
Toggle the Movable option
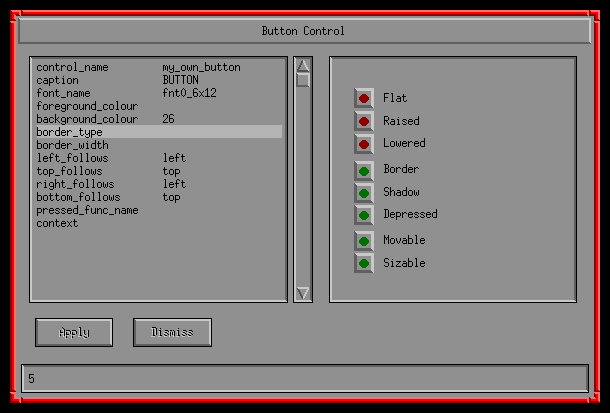coord(364,241)
